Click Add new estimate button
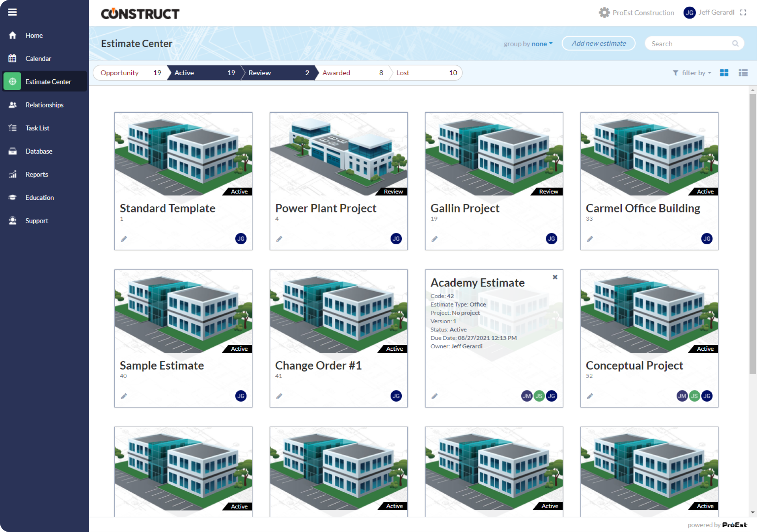The width and height of the screenshot is (757, 532). [599, 43]
